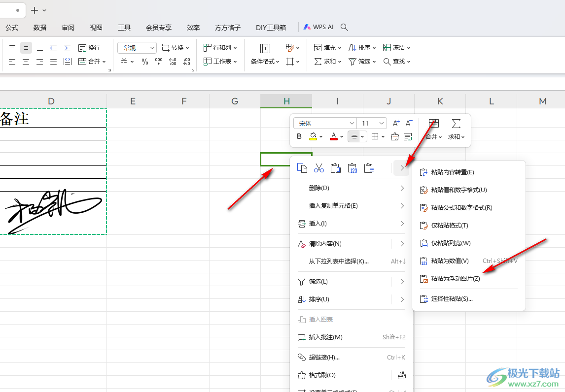The height and width of the screenshot is (392, 565).
Task: Click the Copy icon in context menu
Action: coord(302,168)
